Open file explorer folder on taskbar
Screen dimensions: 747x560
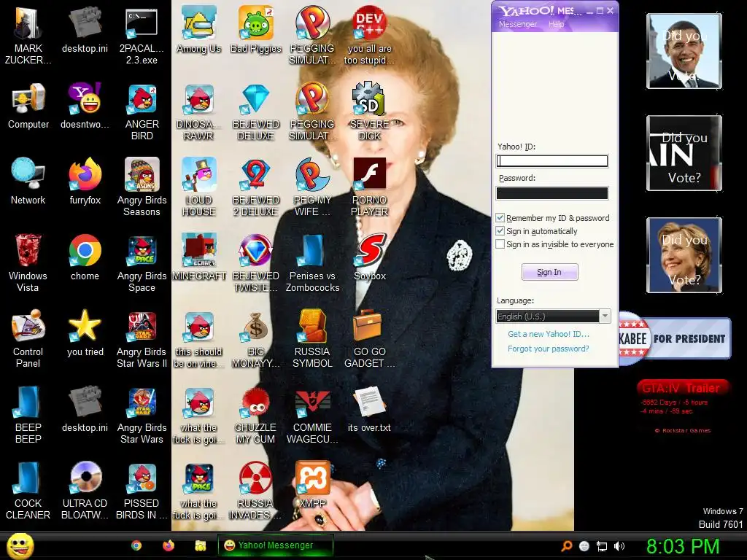200,545
